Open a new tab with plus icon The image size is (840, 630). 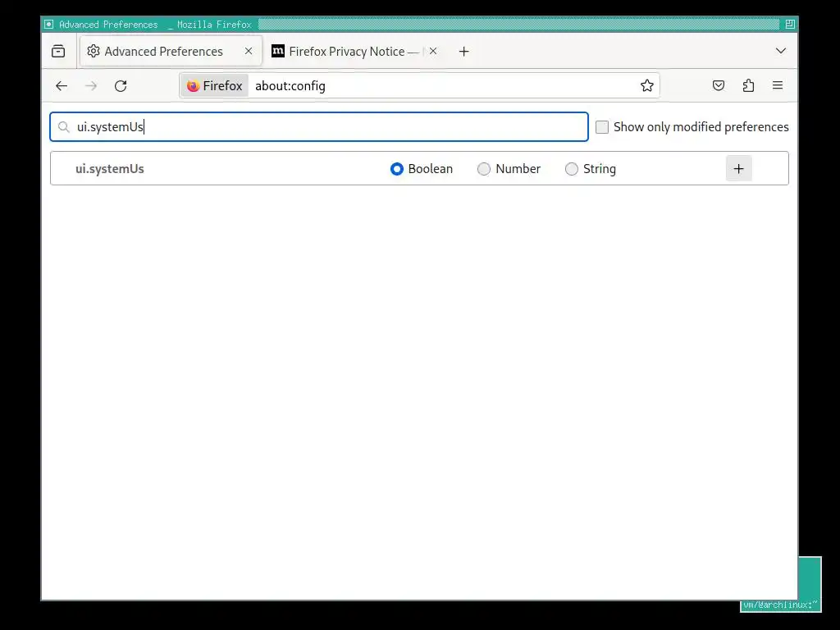pos(464,52)
